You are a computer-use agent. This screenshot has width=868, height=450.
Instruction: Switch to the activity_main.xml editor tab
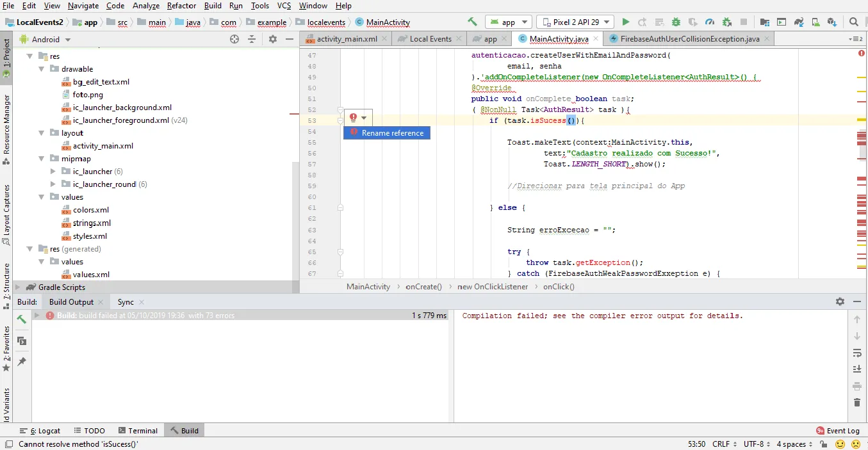tap(347, 39)
